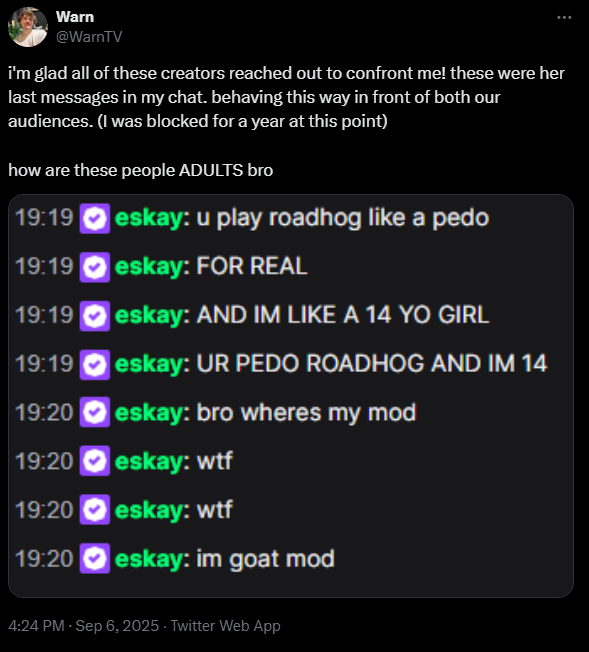Click verified badge beside 'bro wheres my mod'
Image resolution: width=589 pixels, height=652 pixels.
[95, 412]
